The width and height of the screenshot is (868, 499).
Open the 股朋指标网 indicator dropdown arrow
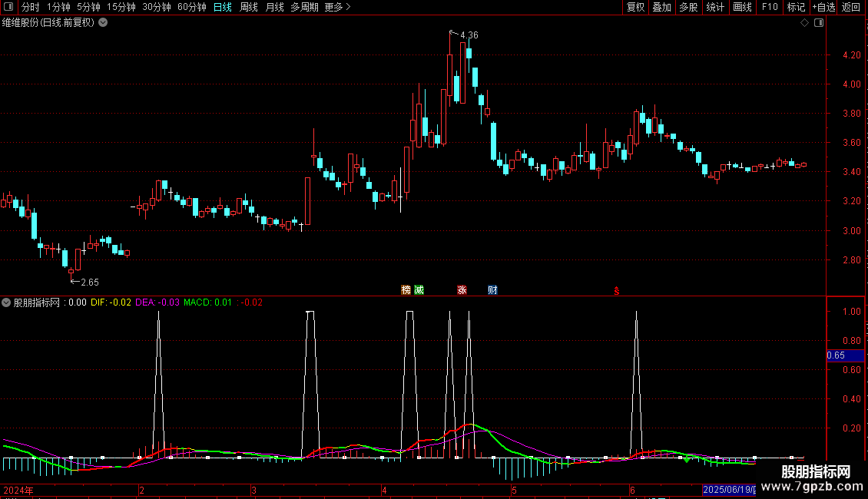[6, 302]
